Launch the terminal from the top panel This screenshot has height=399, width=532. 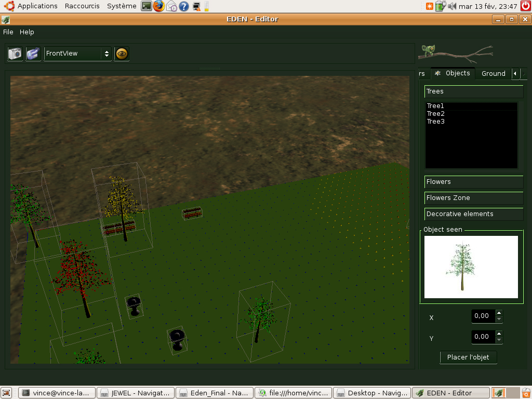(x=146, y=6)
